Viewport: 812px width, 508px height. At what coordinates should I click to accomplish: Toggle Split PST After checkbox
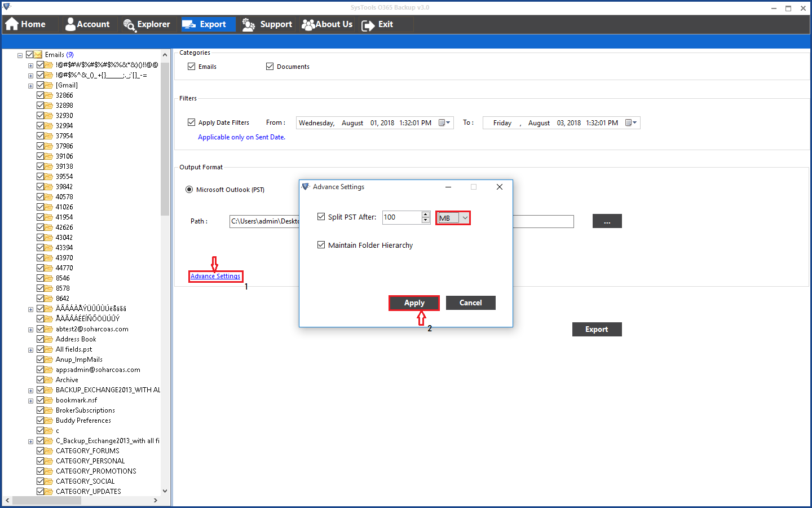(321, 216)
